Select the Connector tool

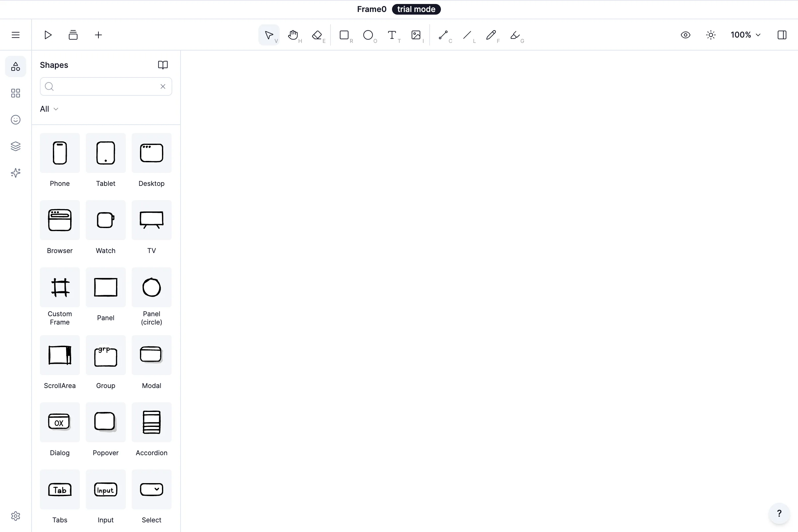[x=444, y=35]
